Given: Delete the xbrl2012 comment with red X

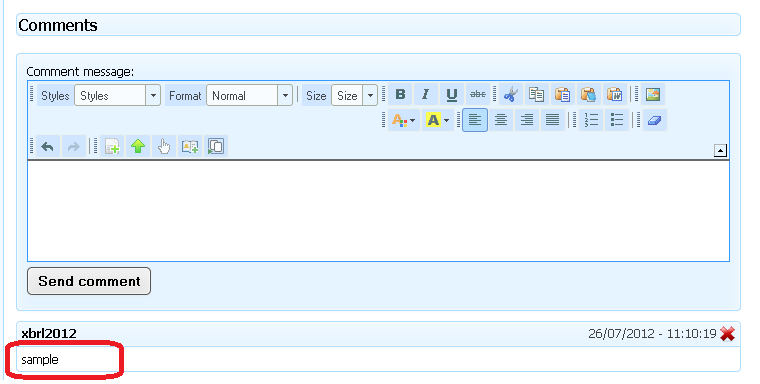Looking at the screenshot, I should point(728,334).
